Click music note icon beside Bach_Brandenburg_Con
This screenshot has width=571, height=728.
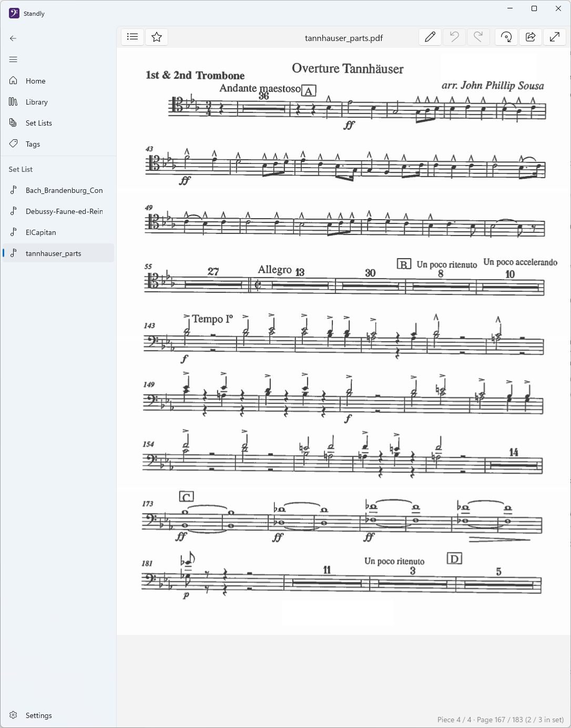[14, 190]
